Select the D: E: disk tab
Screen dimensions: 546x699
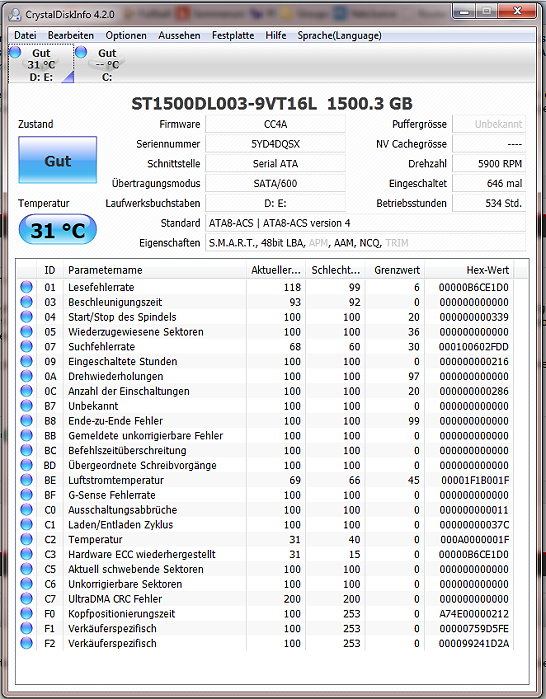click(x=41, y=65)
